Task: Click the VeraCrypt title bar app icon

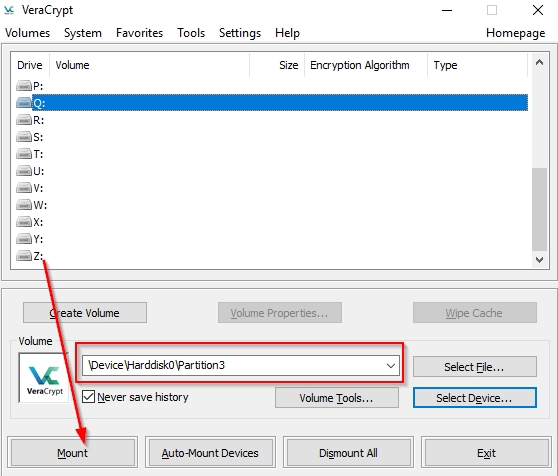Action: point(9,10)
